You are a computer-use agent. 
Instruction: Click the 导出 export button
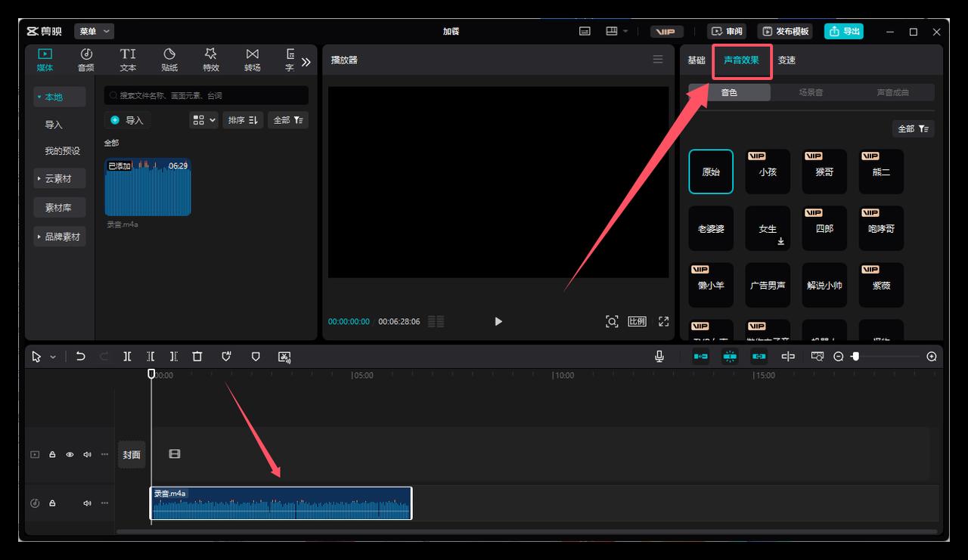coord(844,31)
